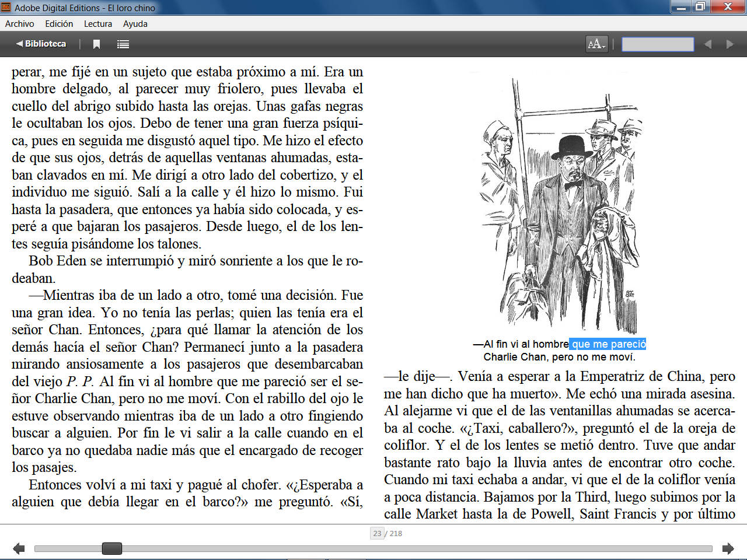Show the table of contents panel
The image size is (747, 560).
pyautogui.click(x=123, y=44)
